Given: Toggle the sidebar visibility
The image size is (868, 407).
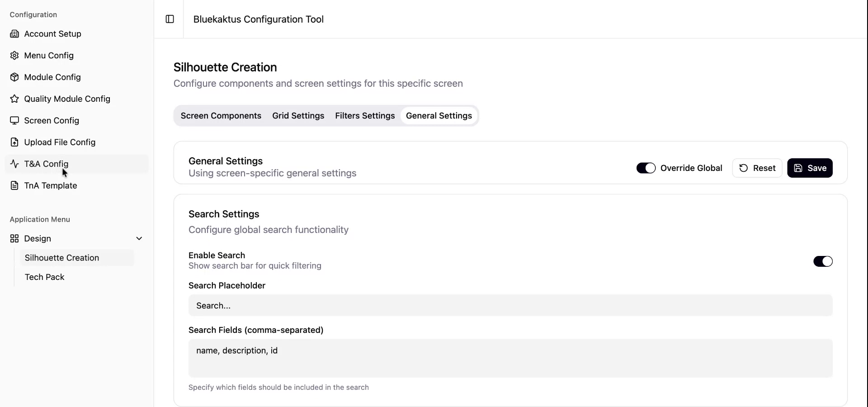Looking at the screenshot, I should coord(170,19).
